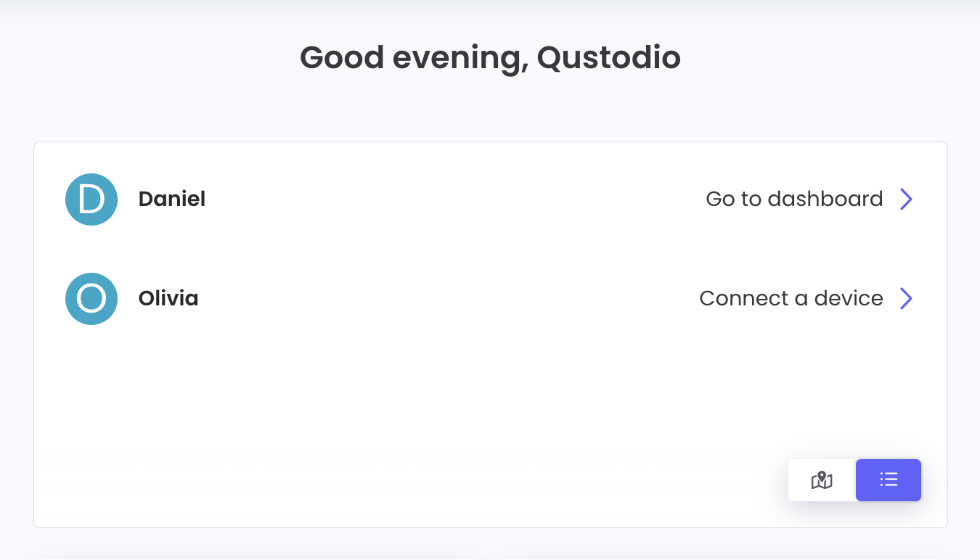This screenshot has height=560, width=980.
Task: Click the word "device" in Olivia's row
Action: coord(849,299)
